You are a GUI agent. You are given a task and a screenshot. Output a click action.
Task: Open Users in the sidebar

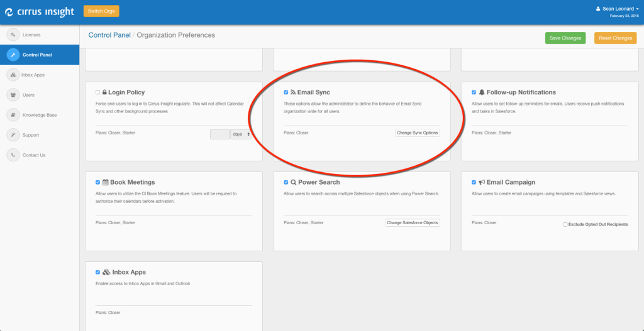point(40,95)
